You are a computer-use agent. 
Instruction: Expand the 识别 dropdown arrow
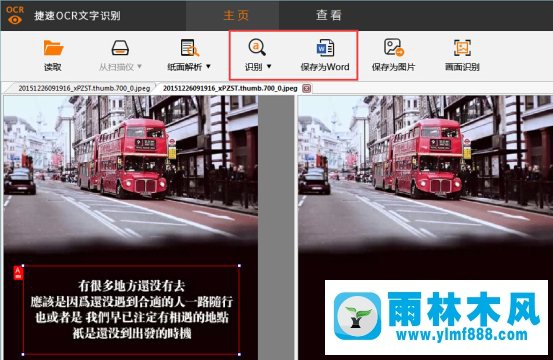(x=269, y=66)
